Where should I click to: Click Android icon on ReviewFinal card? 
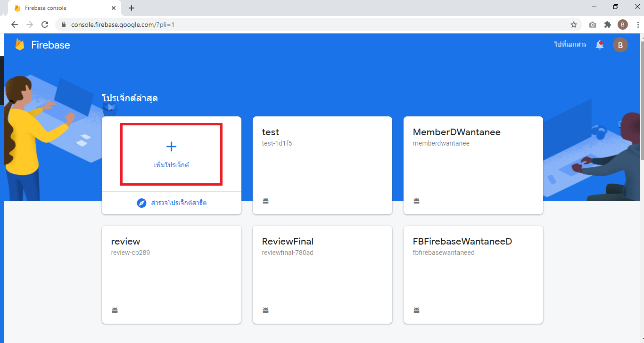265,310
